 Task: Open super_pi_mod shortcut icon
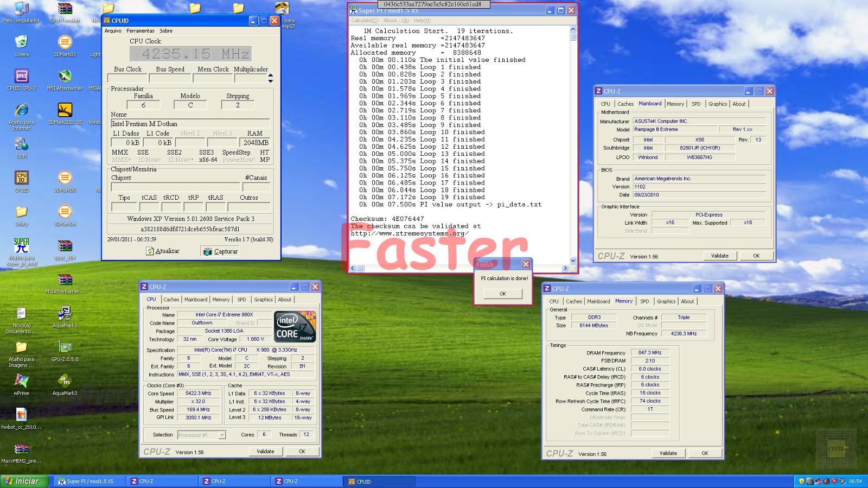tap(21, 252)
